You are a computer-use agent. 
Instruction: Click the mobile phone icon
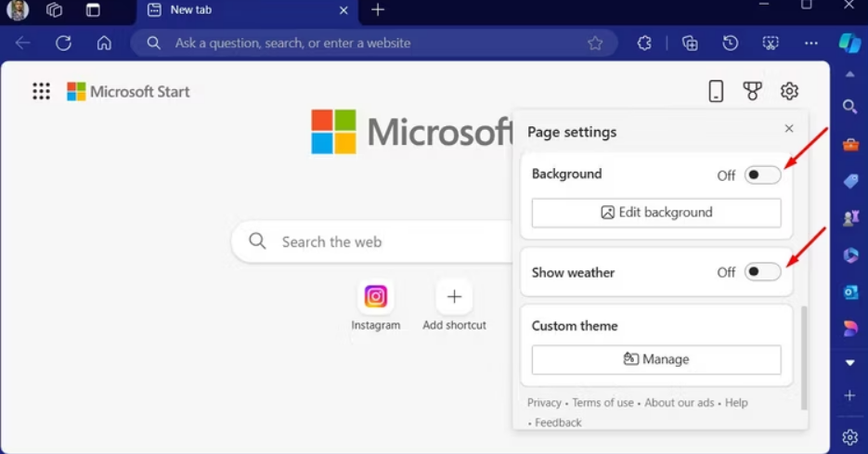tap(716, 91)
